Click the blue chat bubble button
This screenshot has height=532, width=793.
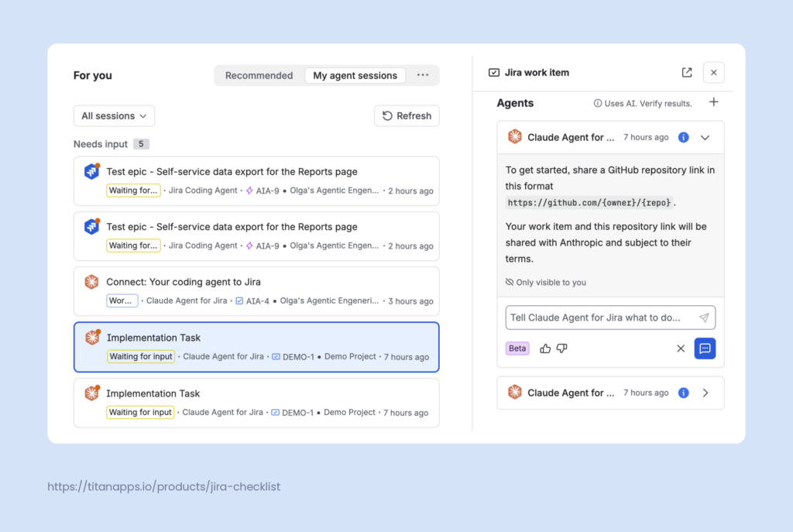(705, 348)
